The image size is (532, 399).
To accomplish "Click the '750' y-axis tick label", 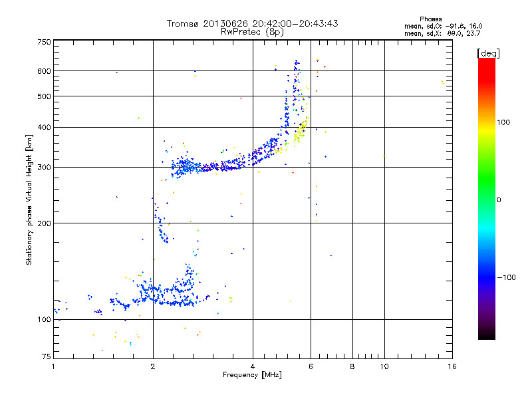I will click(44, 42).
